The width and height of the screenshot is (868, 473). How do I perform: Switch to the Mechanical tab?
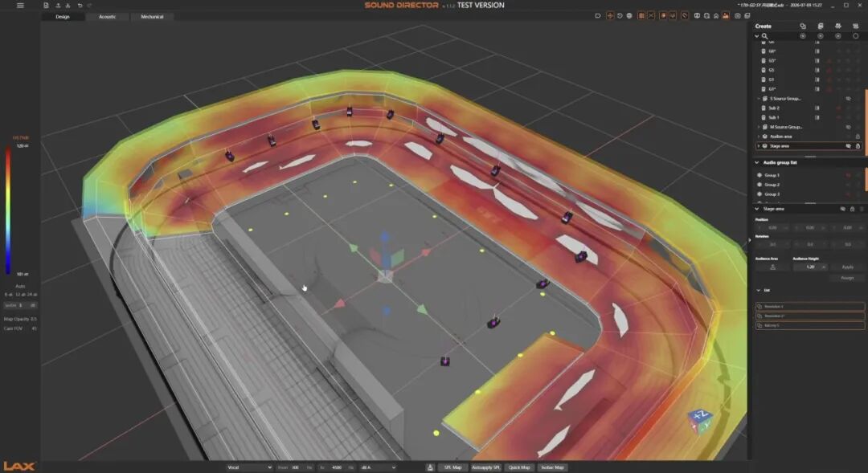152,17
